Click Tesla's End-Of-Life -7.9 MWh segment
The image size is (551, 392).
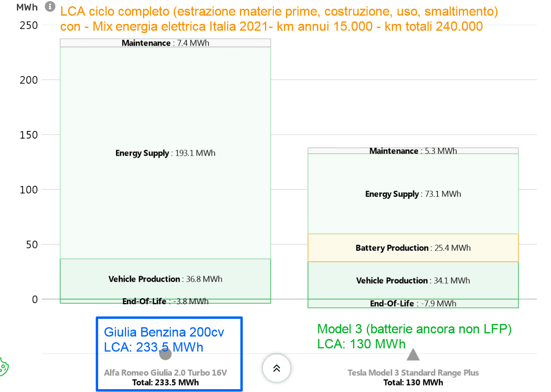pos(413,303)
